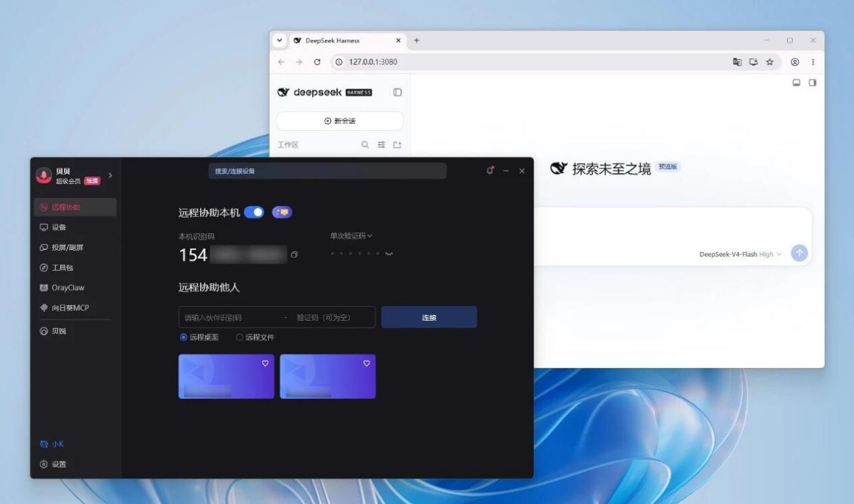This screenshot has width=854, height=504.
Task: Bookmark the page using the star icon
Action: pyautogui.click(x=770, y=62)
